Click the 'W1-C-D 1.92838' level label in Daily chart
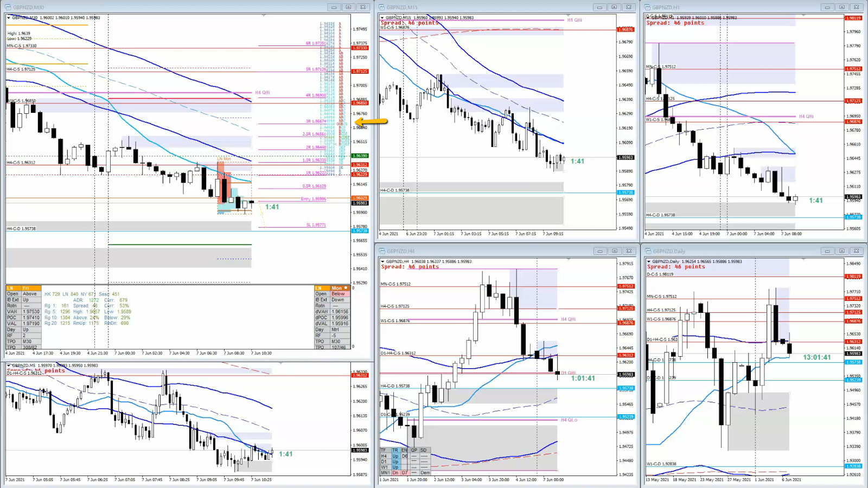 [661, 464]
